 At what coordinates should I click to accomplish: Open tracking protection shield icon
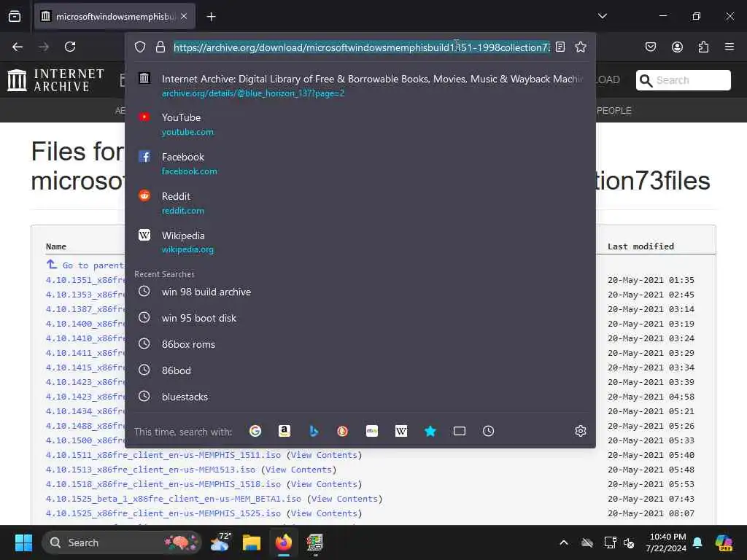(139, 47)
